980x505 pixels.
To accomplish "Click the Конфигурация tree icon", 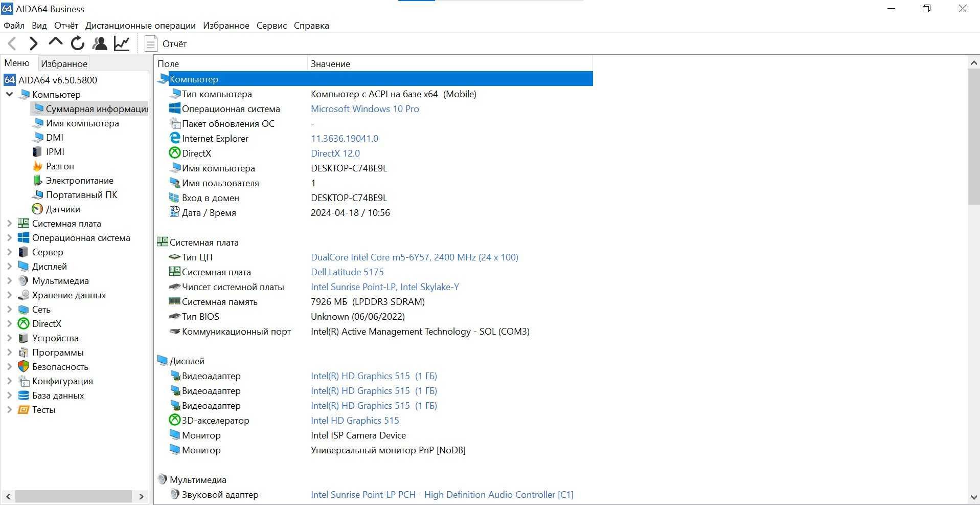I will tap(24, 381).
